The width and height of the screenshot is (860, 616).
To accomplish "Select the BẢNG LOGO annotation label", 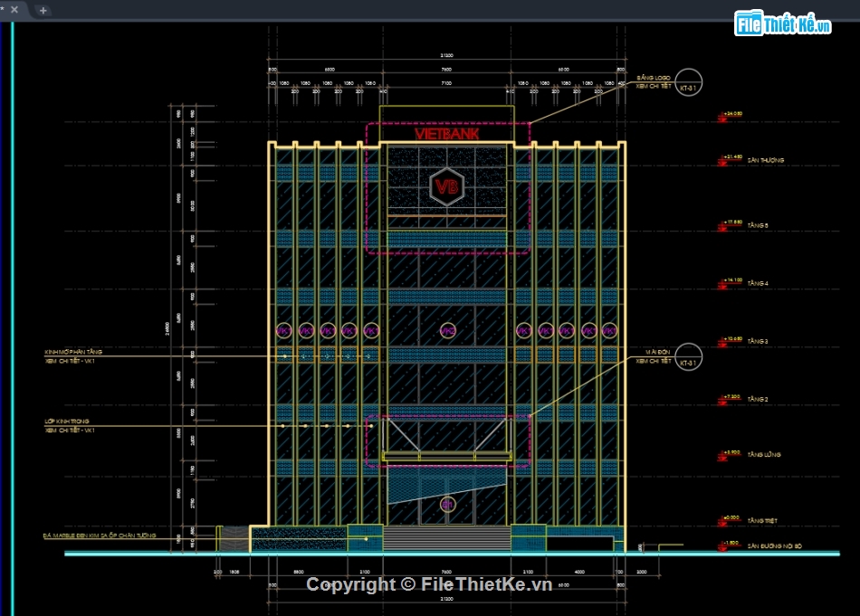I will (654, 78).
